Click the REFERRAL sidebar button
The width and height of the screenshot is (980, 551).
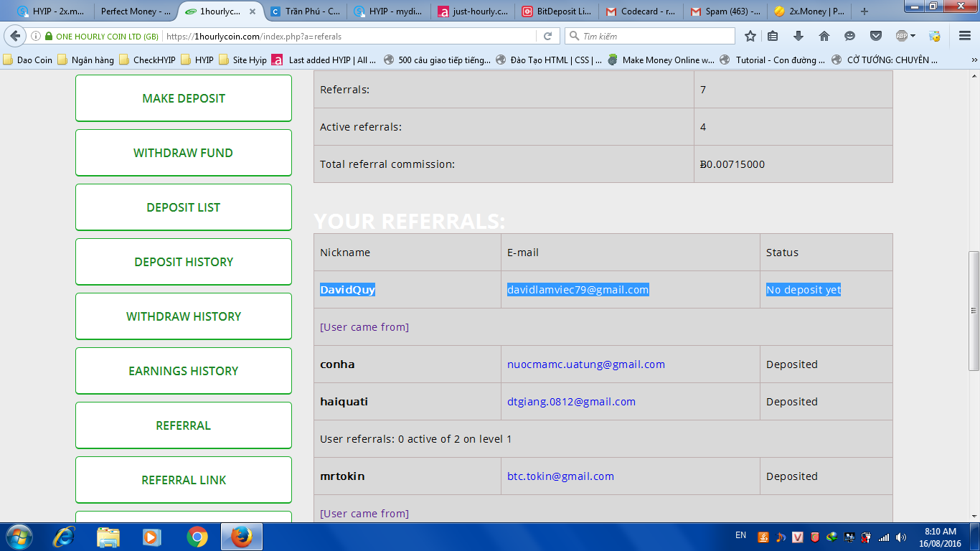pyautogui.click(x=184, y=425)
